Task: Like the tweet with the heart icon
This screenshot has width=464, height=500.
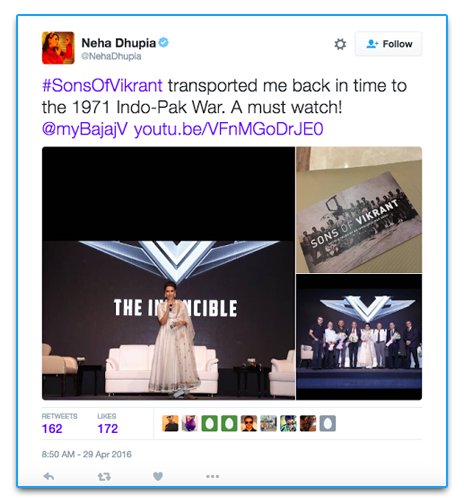Action: click(158, 476)
